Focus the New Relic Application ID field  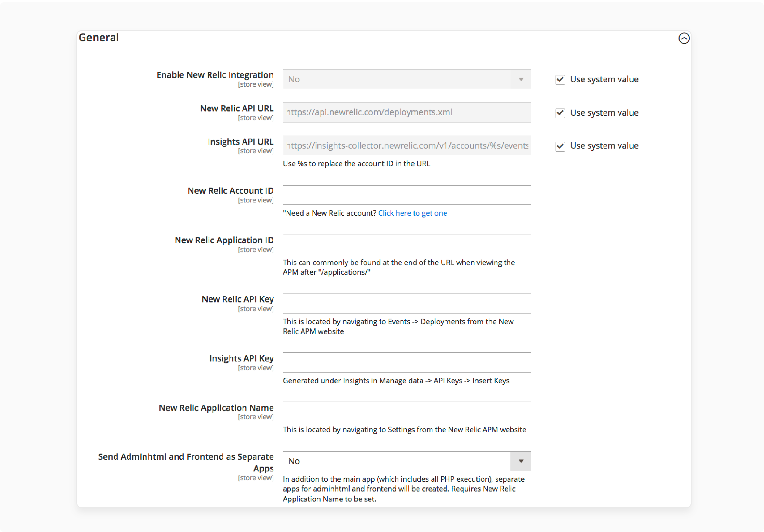coord(407,244)
